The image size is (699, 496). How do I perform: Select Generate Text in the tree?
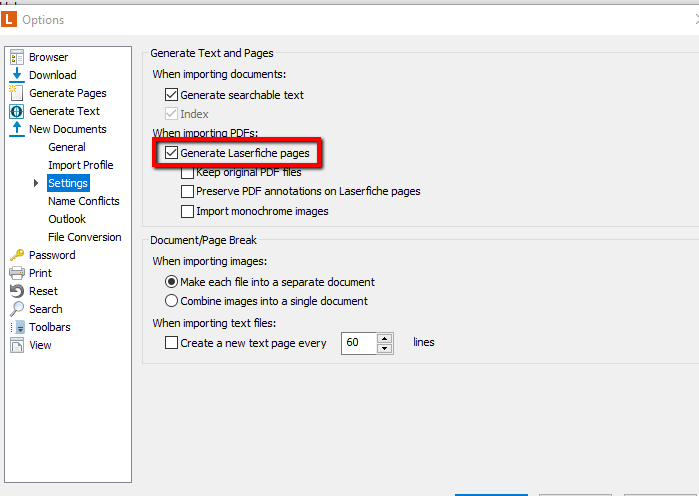[65, 111]
